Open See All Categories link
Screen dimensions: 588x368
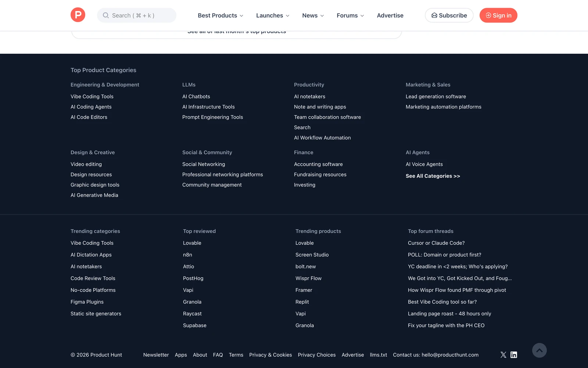[433, 176]
